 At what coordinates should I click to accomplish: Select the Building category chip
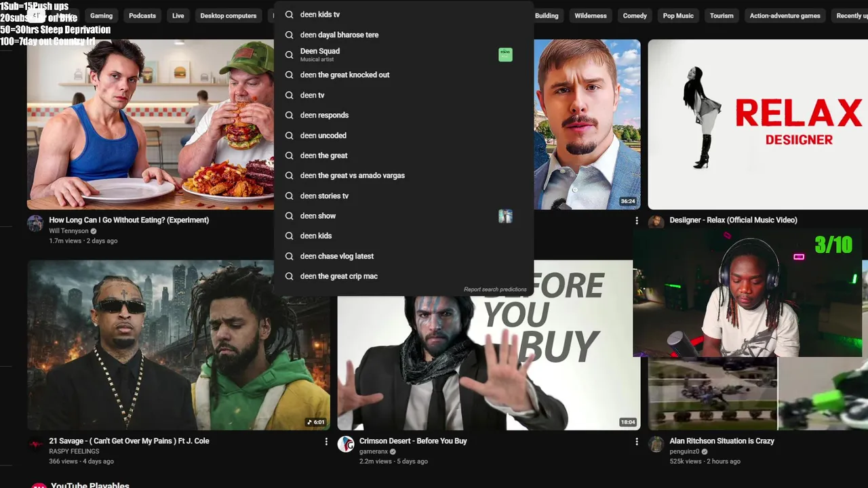(x=546, y=16)
